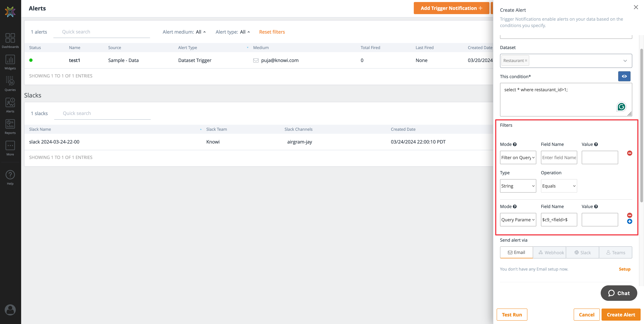
Task: Open the slack 2024-03-24-22-00 row
Action: (259, 142)
